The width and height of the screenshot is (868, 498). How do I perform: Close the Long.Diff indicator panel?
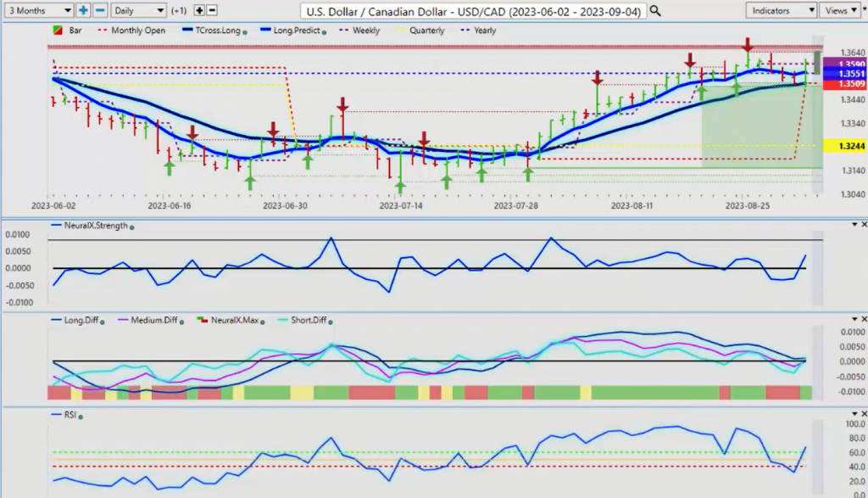click(864, 319)
